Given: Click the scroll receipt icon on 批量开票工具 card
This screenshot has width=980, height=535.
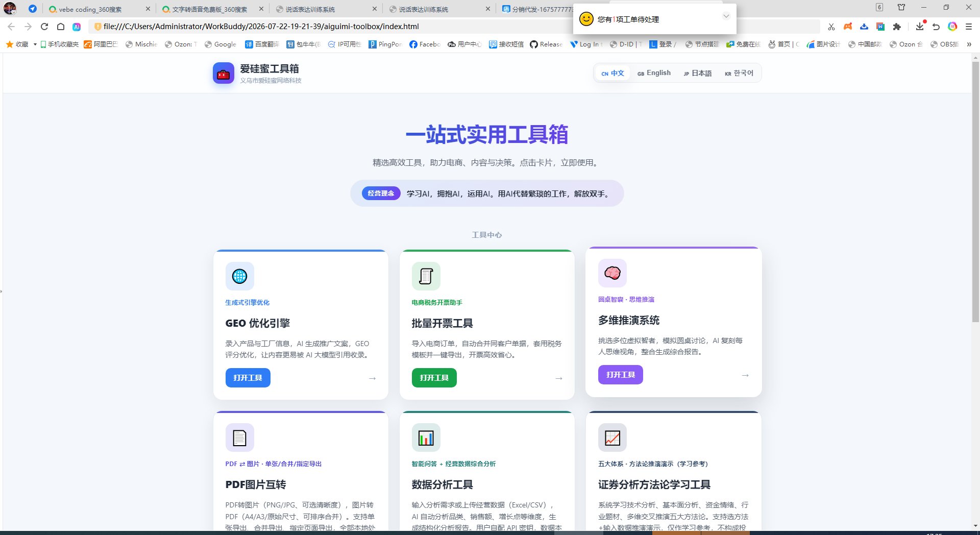Looking at the screenshot, I should 426,276.
